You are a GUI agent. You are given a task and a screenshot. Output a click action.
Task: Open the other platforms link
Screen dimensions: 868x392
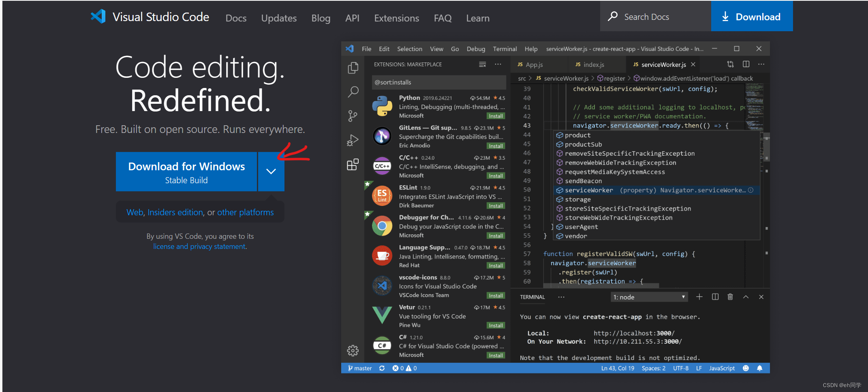pyautogui.click(x=245, y=212)
